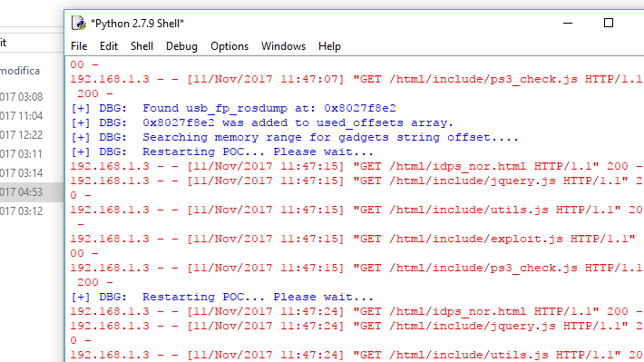Open the Help menu

(329, 46)
